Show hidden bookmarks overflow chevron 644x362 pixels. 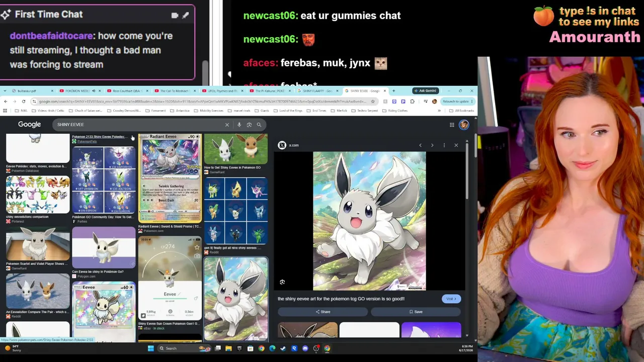[439, 111]
